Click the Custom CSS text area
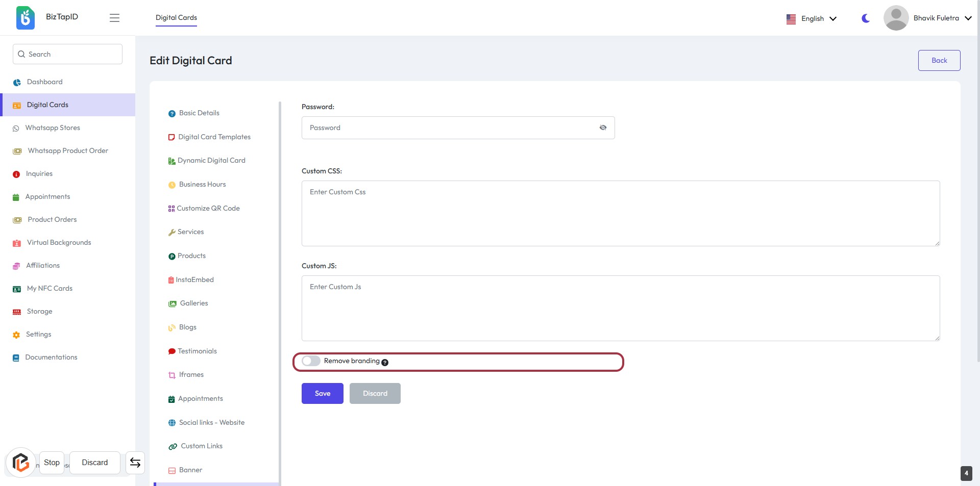The height and width of the screenshot is (486, 980). [x=620, y=213]
